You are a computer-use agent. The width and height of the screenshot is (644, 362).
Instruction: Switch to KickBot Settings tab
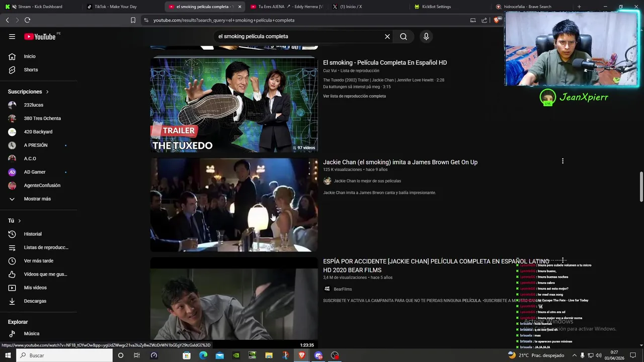click(x=450, y=7)
